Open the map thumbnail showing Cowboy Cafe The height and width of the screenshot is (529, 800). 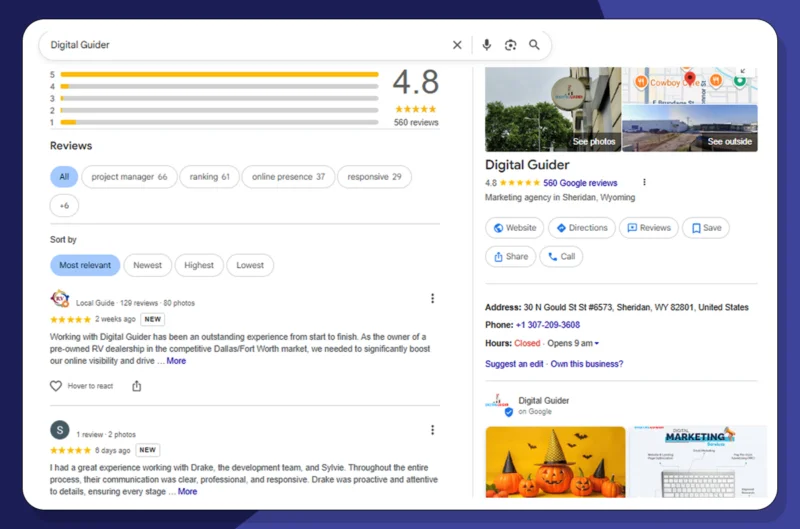tap(690, 86)
